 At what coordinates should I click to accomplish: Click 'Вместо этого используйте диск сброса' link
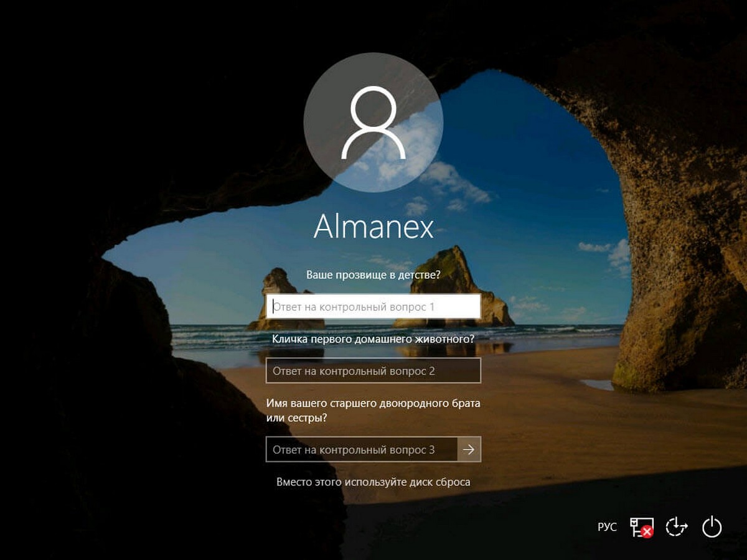[374, 482]
